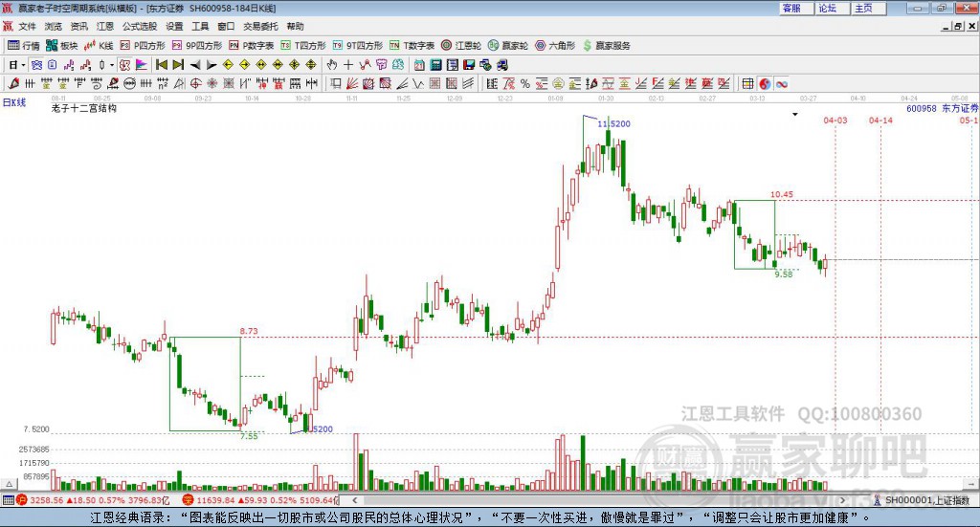Click the 11639.84 index value in status bar
Image resolution: width=980 pixels, height=527 pixels.
point(215,501)
